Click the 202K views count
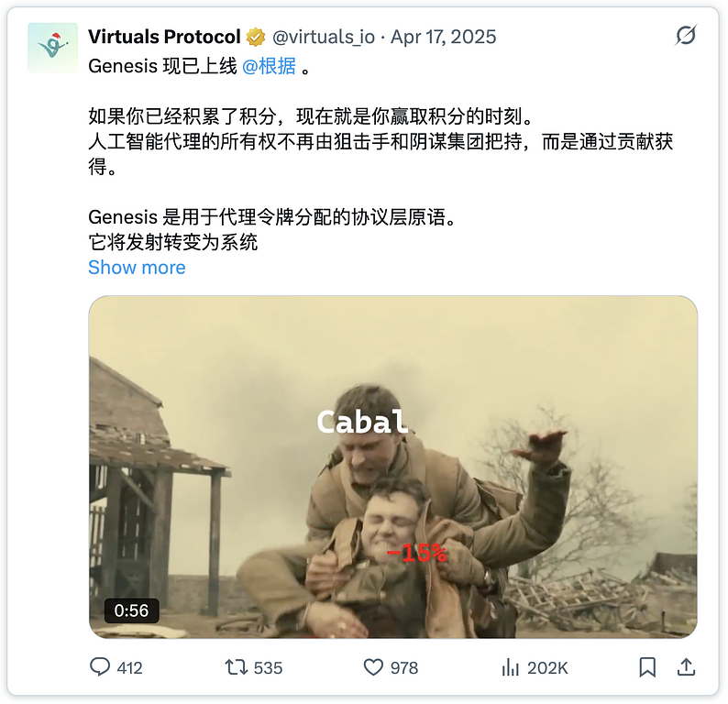728x704 pixels. click(x=547, y=668)
